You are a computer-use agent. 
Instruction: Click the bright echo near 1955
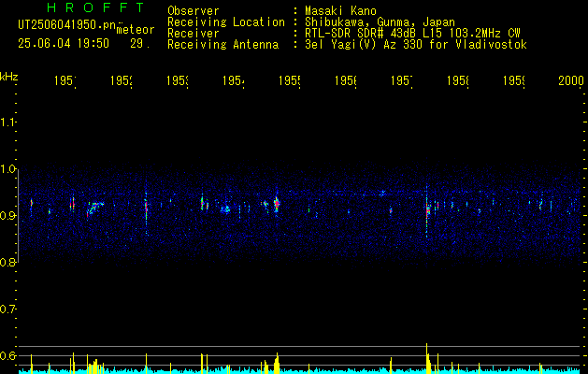(277, 203)
